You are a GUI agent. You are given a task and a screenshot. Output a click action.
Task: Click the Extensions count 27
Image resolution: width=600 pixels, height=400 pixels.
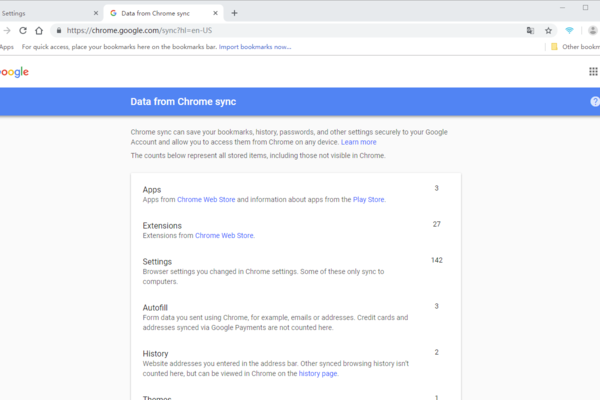coord(437,224)
